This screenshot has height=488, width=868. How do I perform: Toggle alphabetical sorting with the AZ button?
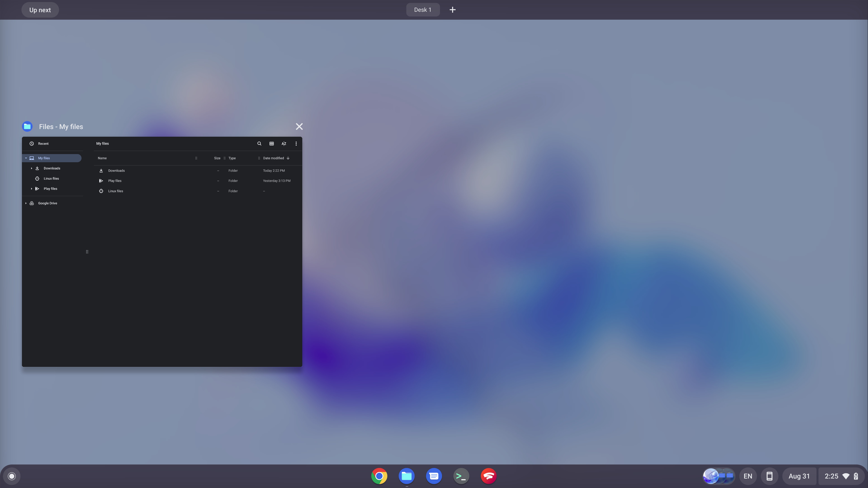pos(283,143)
